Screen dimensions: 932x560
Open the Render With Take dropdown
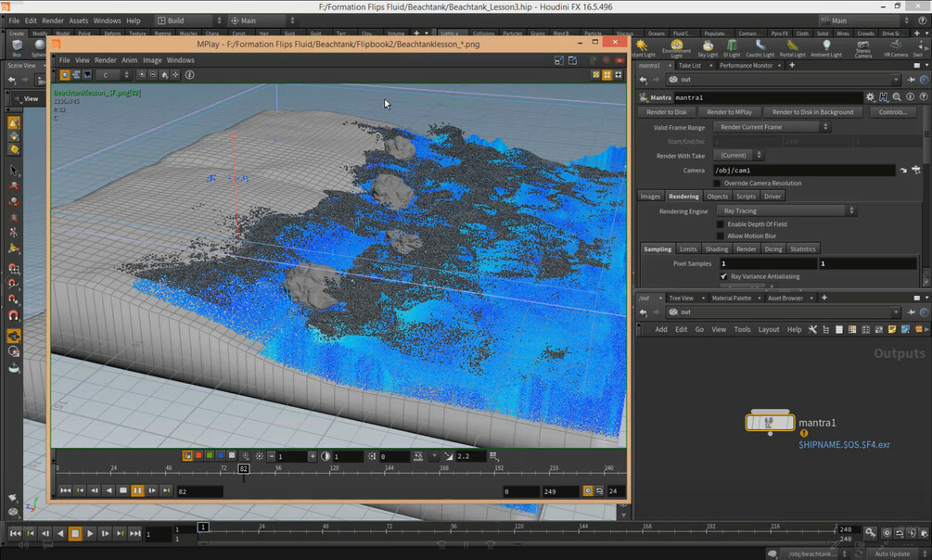tap(739, 156)
